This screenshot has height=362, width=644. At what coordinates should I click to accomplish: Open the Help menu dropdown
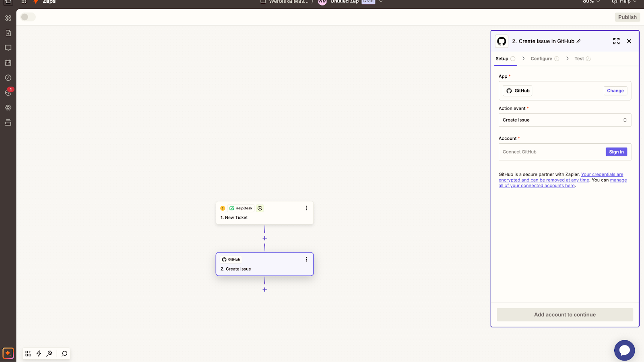click(624, 2)
